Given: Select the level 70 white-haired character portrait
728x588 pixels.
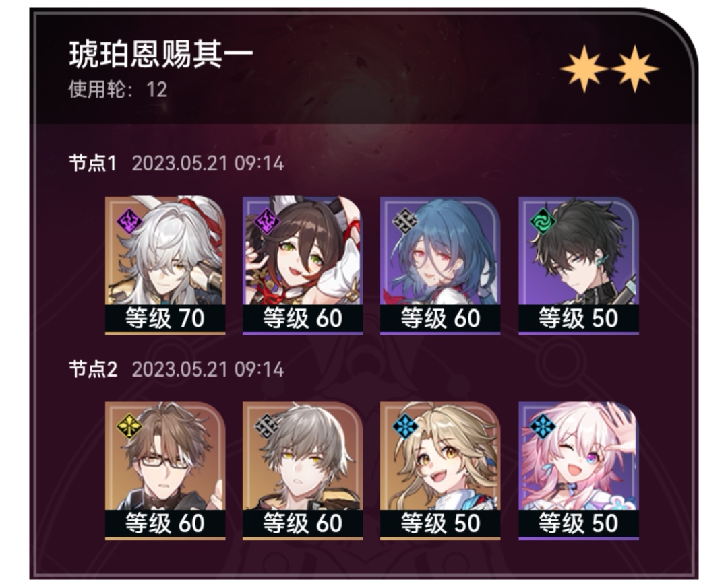Looking at the screenshot, I should click(165, 265).
